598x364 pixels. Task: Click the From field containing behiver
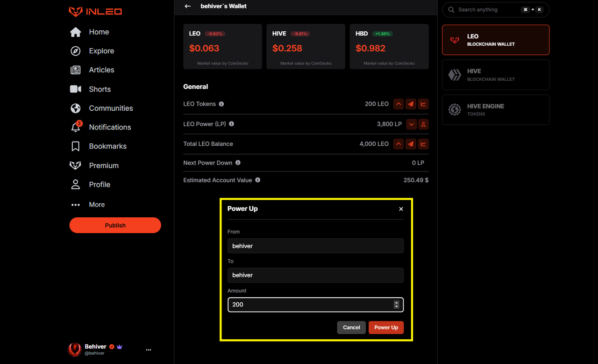click(315, 246)
